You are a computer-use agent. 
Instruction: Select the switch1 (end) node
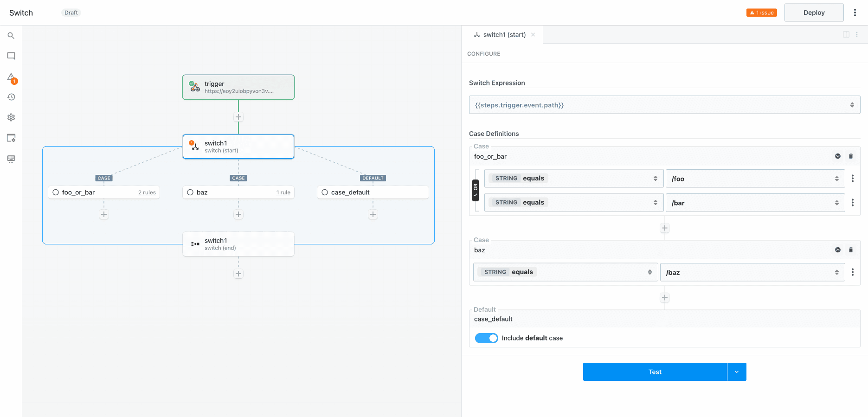[x=238, y=244]
